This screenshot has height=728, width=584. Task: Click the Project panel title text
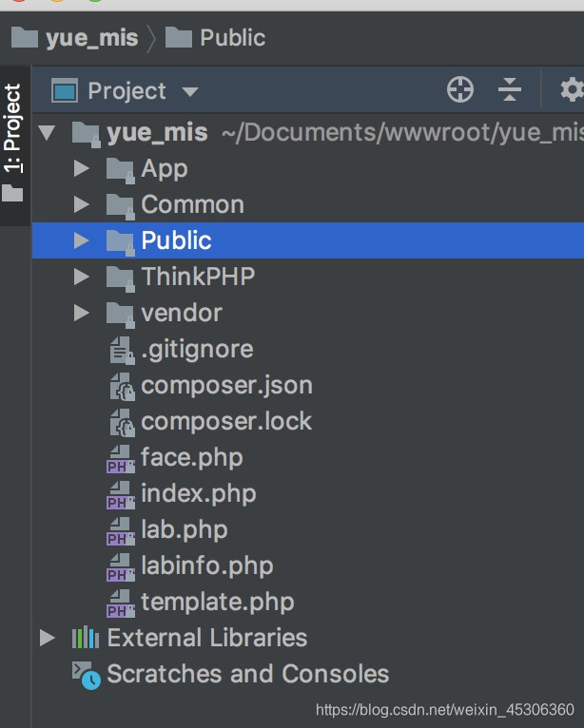(x=127, y=90)
